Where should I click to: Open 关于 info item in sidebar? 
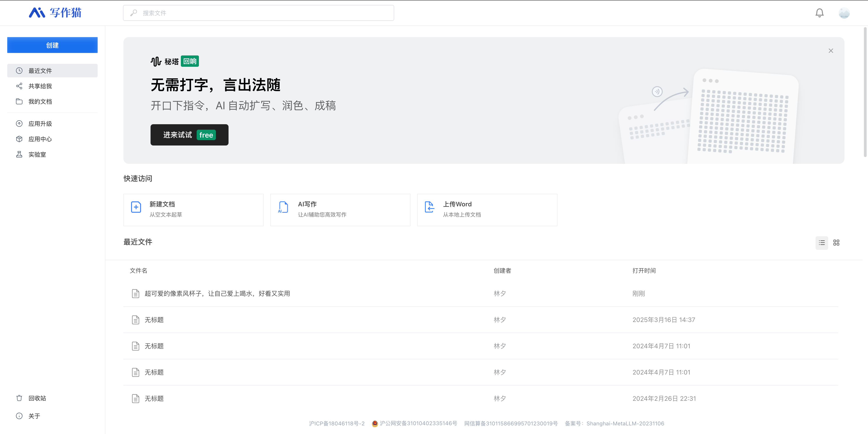[34, 416]
